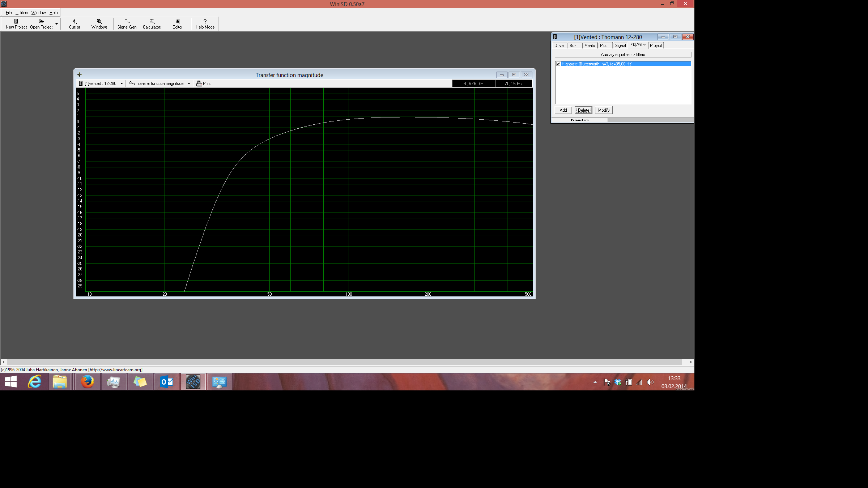Click the Open Project folder icon
The image size is (868, 488).
point(41,22)
